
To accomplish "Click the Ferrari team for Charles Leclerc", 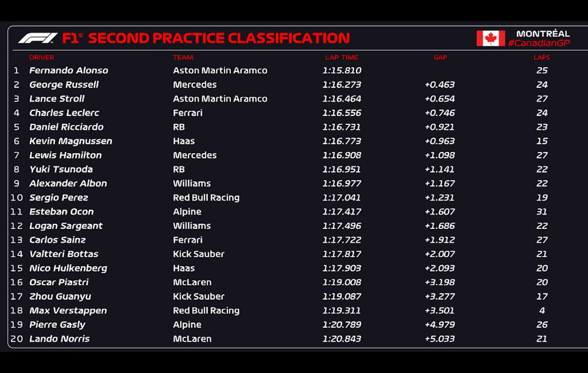I will [188, 113].
